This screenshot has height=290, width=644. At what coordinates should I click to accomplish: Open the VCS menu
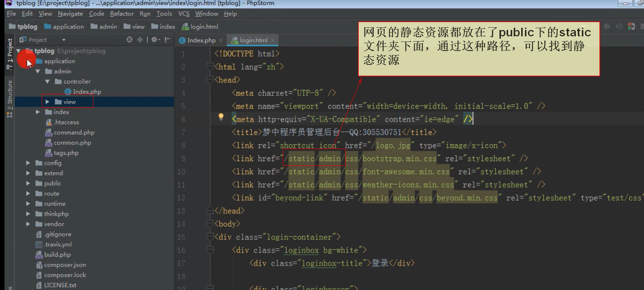point(184,13)
